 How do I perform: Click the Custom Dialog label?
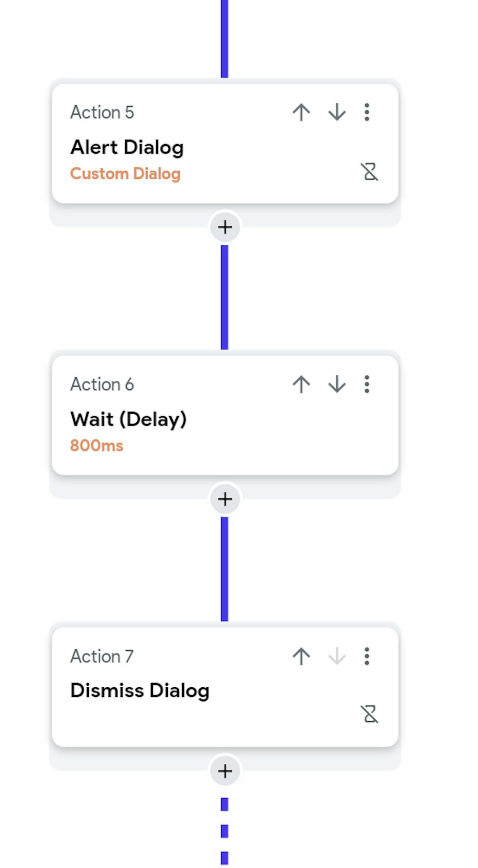(x=126, y=174)
